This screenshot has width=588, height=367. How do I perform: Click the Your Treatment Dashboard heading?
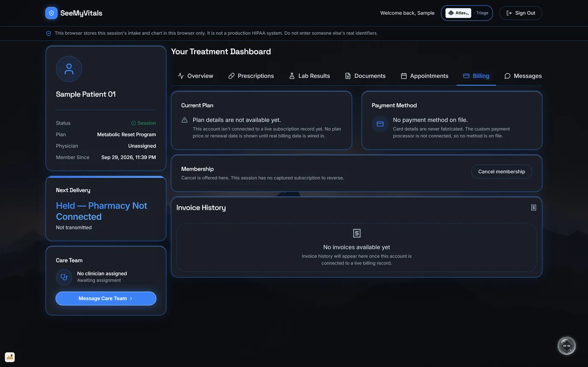pos(221,52)
